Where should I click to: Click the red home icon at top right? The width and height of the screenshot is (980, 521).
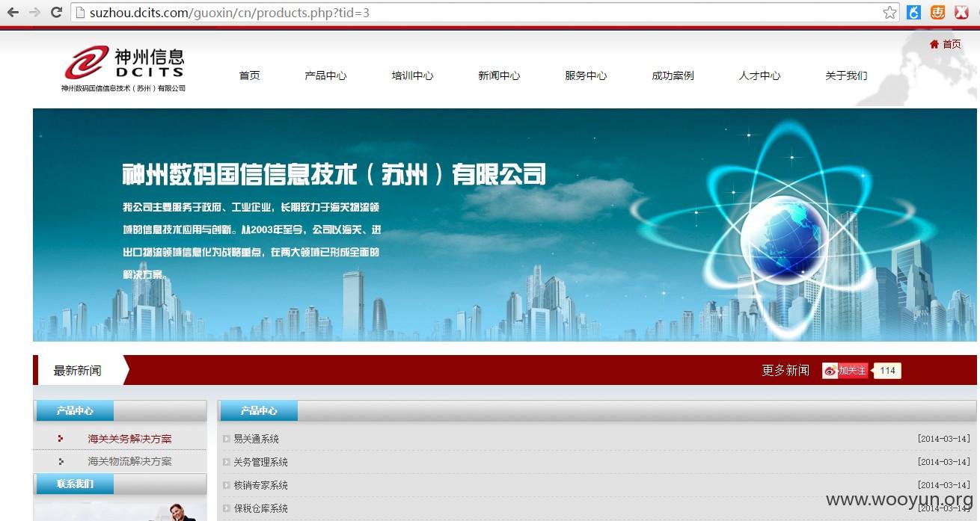tap(934, 44)
